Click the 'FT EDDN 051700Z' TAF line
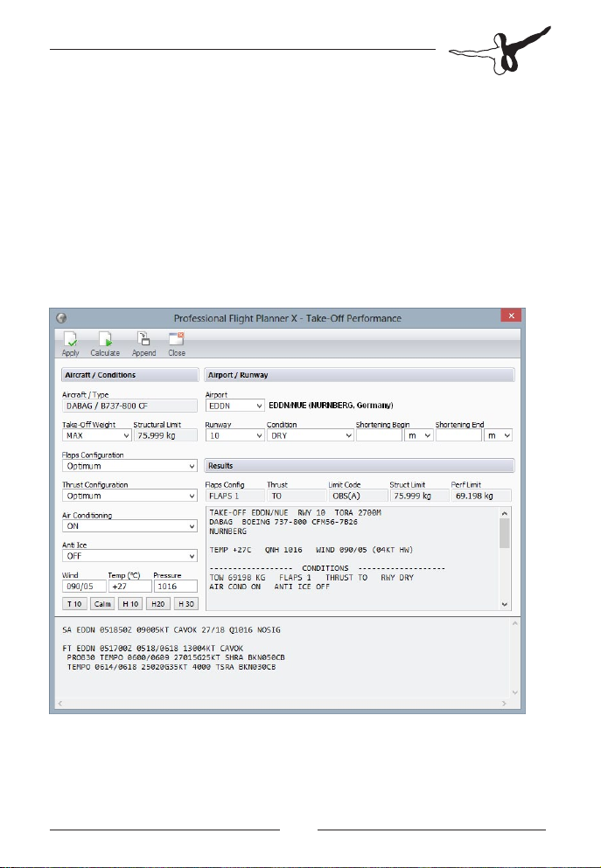Image resolution: width=601 pixels, height=868 pixels. click(153, 649)
